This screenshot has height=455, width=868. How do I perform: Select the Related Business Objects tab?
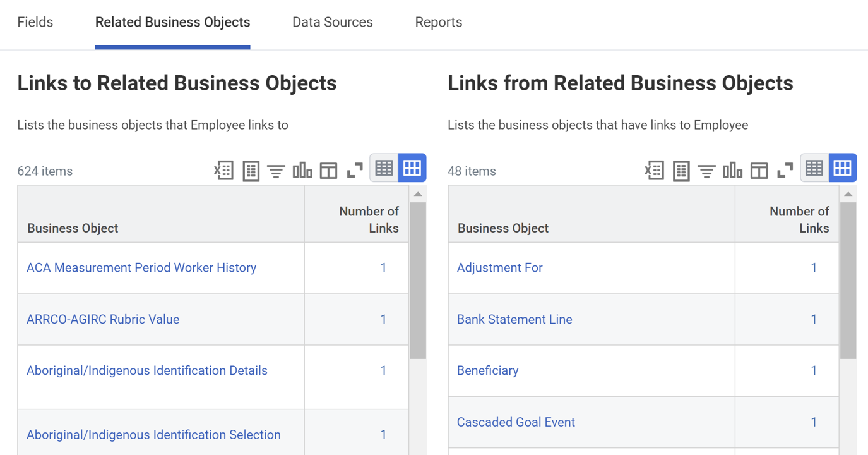click(x=172, y=22)
